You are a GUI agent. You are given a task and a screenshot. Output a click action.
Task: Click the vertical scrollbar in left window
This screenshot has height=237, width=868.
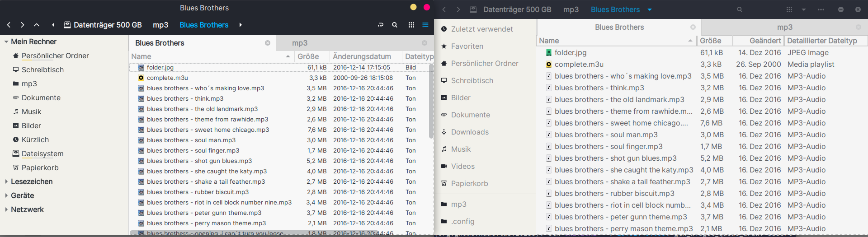tap(431, 101)
